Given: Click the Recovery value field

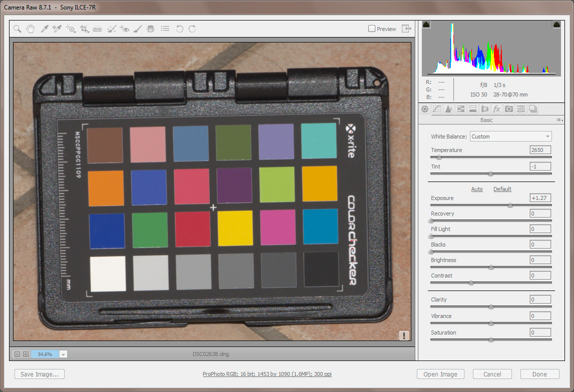Looking at the screenshot, I should 540,213.
